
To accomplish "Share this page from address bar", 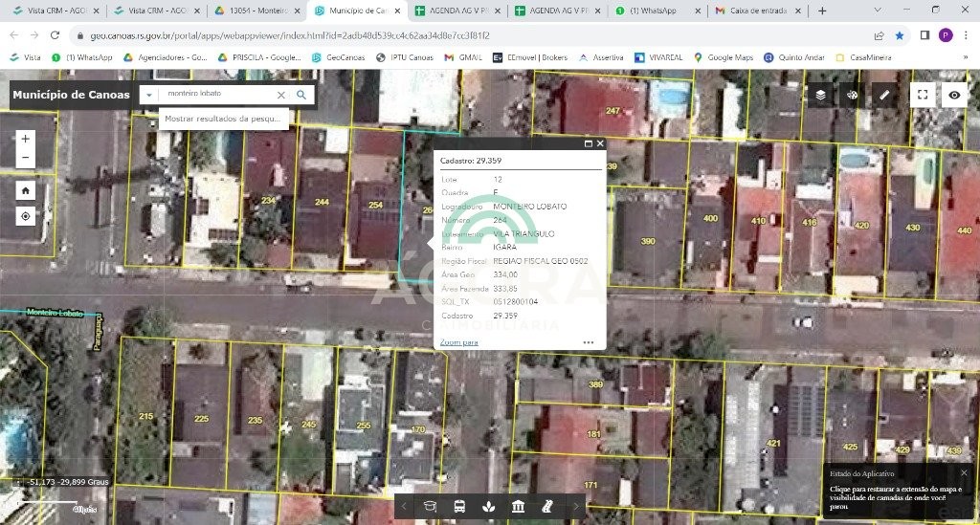I will pyautogui.click(x=880, y=35).
